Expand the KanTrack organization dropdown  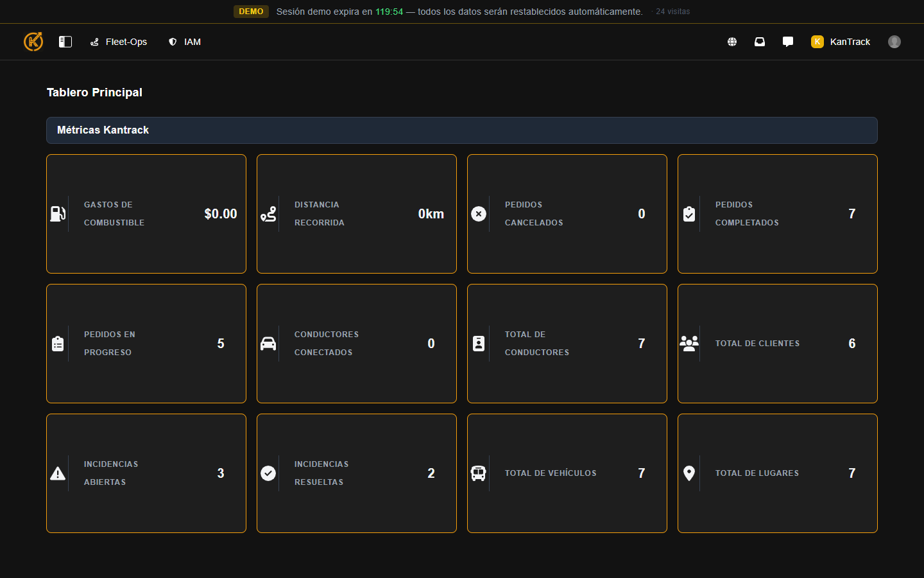(841, 42)
